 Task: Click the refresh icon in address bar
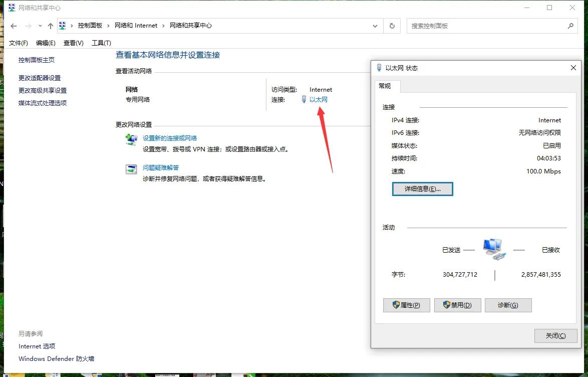392,26
